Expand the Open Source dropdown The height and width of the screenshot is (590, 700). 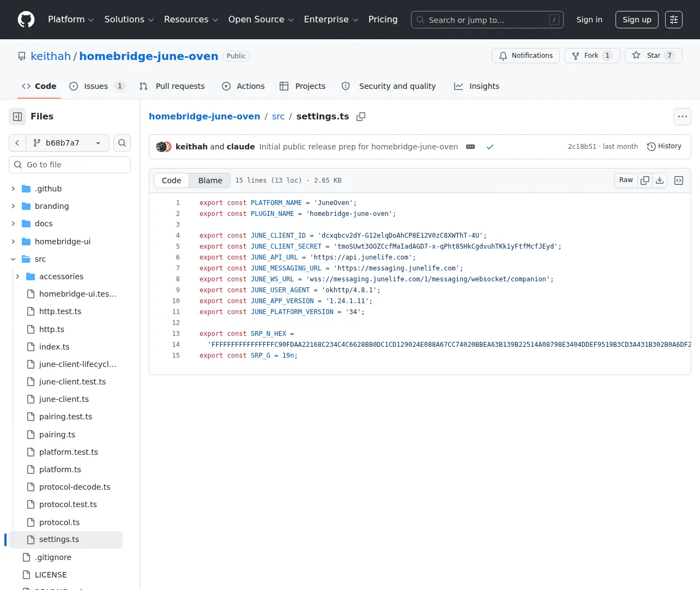[261, 20]
